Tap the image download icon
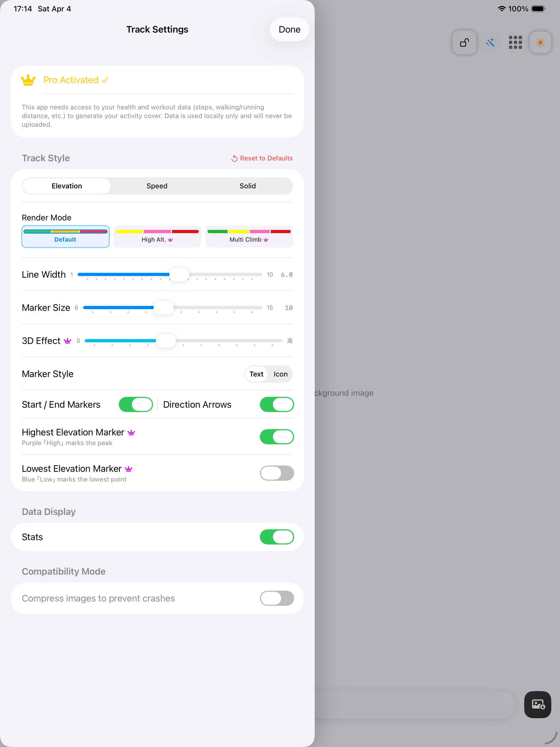This screenshot has width=560, height=747. [538, 704]
